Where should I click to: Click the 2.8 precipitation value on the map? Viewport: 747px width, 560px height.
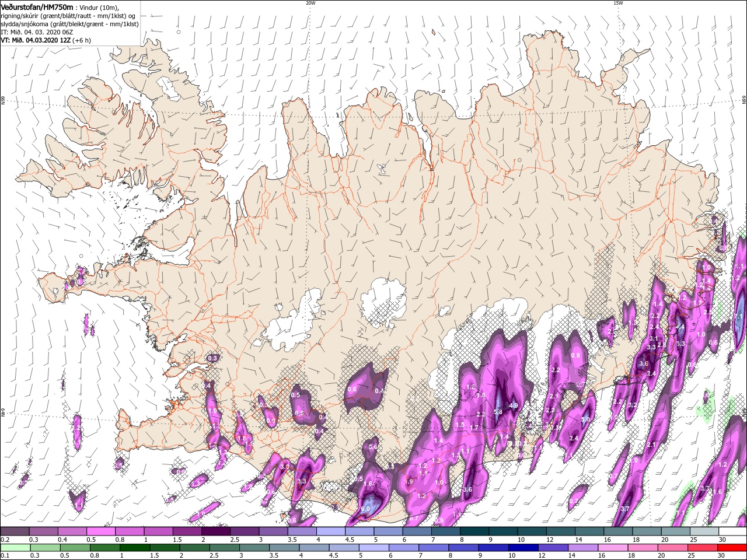click(x=662, y=345)
